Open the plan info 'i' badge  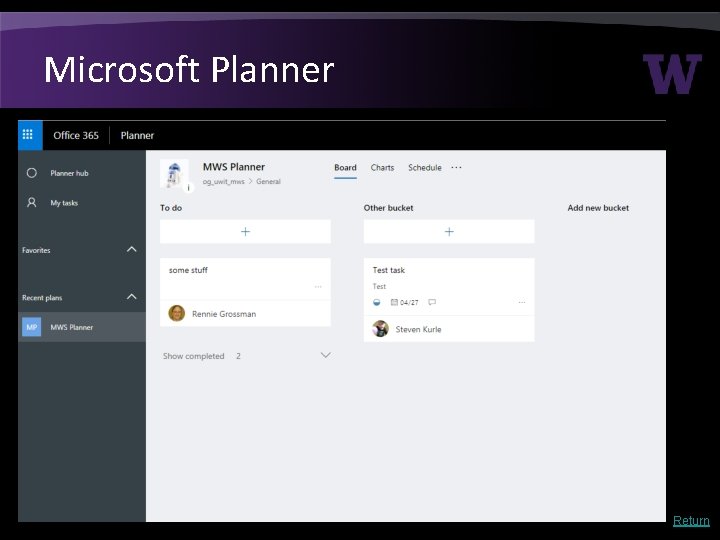click(188, 187)
